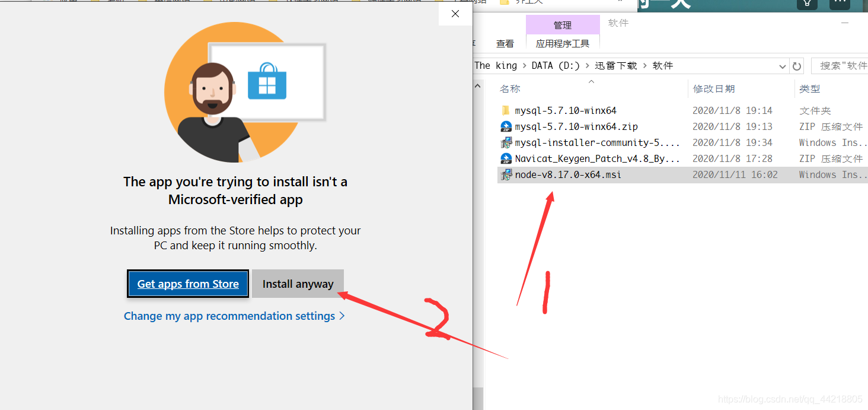
Task: Click the Explorer search box
Action: point(840,66)
